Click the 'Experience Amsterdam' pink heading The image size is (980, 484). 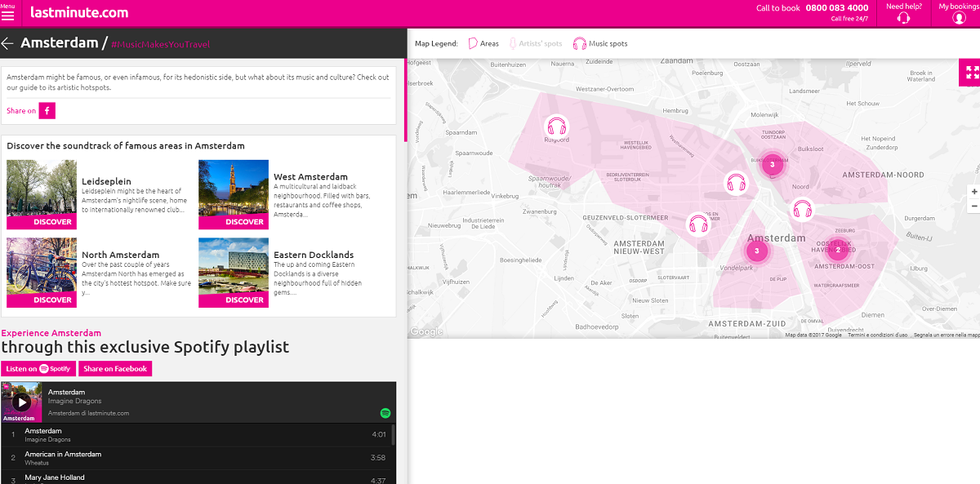pos(51,333)
